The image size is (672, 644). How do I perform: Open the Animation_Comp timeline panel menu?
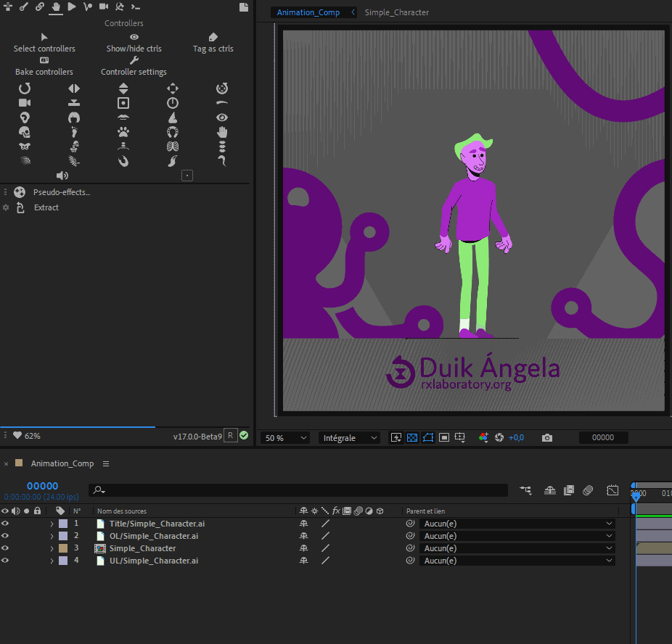point(106,463)
